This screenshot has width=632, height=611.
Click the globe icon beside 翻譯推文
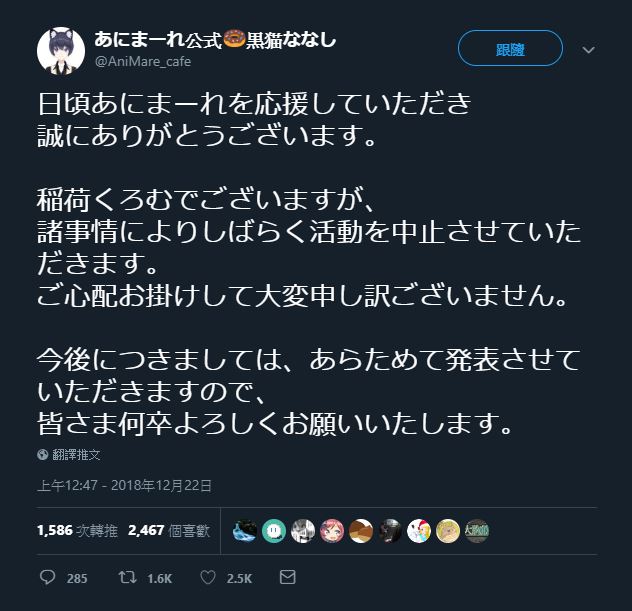click(43, 455)
